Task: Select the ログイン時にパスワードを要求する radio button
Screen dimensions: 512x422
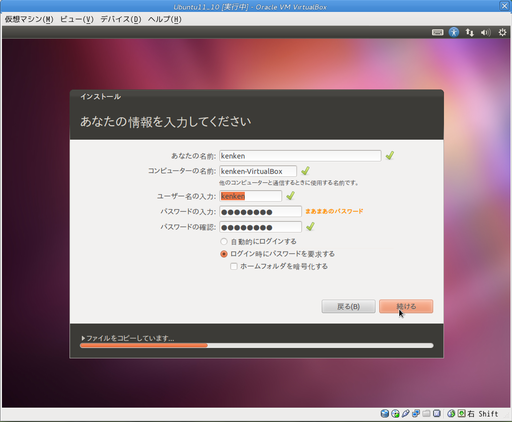Action: tap(224, 254)
